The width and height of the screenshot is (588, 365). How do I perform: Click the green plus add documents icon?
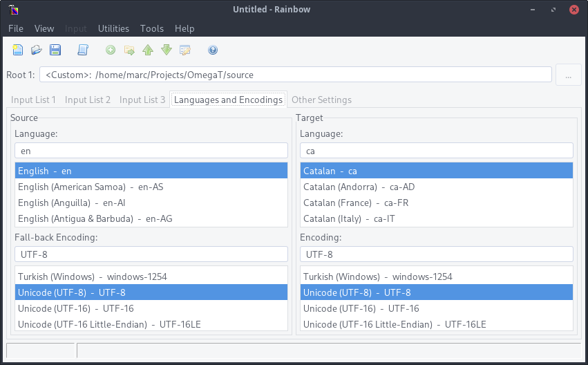click(111, 50)
